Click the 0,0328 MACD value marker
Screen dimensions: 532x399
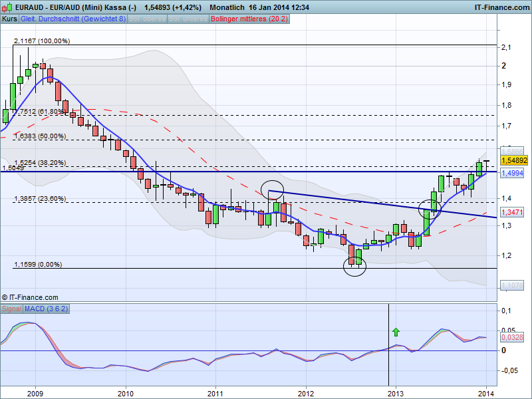point(511,338)
